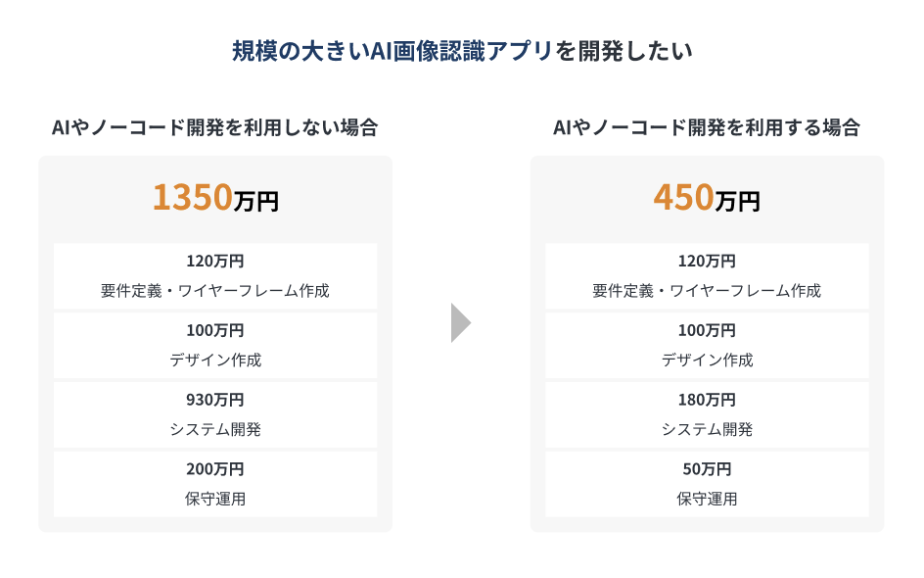The image size is (924, 578).
Task: Select the 180万円 system development price
Action: coord(707,400)
